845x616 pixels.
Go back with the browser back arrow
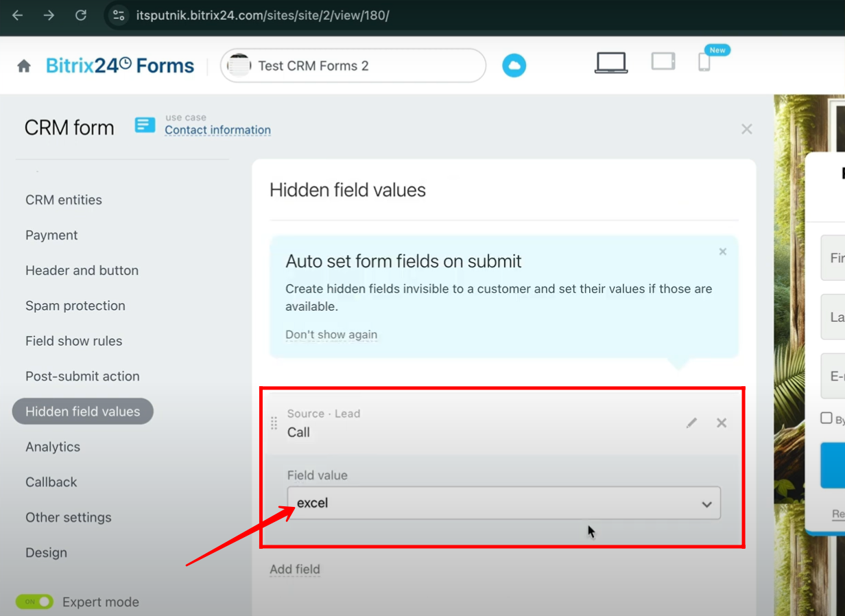(x=18, y=15)
